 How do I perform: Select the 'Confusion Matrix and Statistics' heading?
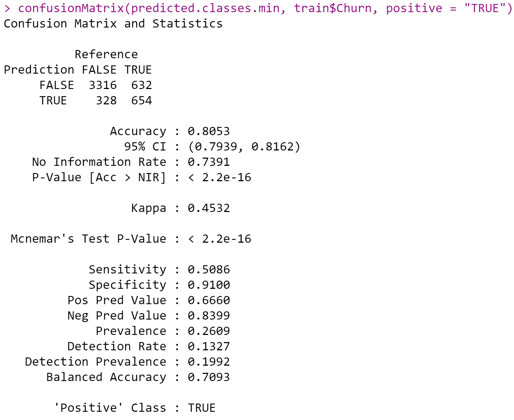click(113, 24)
